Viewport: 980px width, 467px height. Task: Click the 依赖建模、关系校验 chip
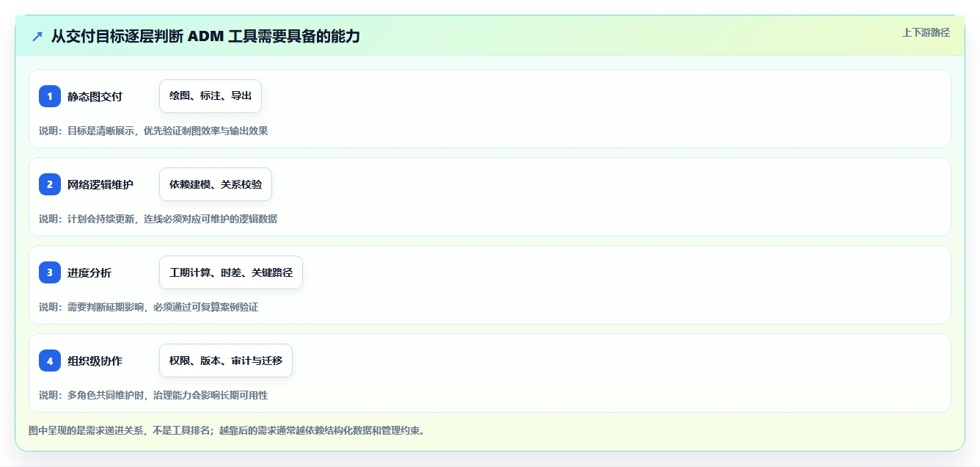(216, 184)
